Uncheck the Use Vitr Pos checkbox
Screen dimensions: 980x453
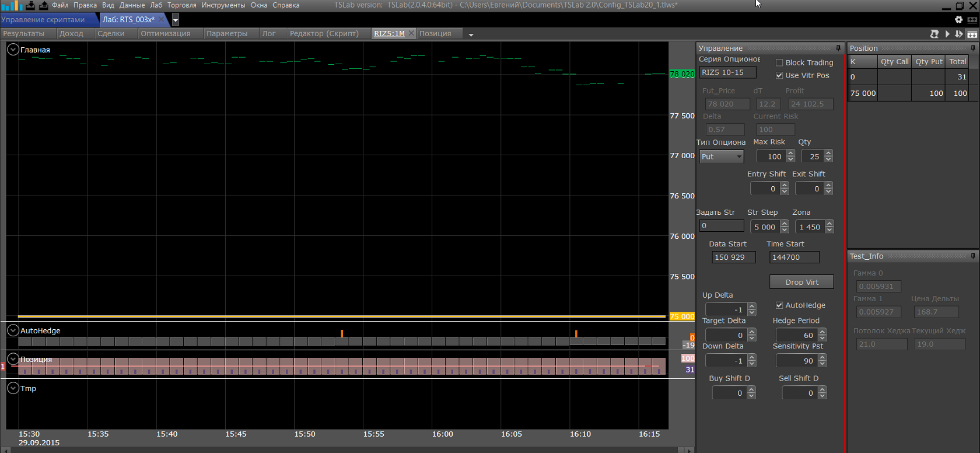[x=779, y=75]
